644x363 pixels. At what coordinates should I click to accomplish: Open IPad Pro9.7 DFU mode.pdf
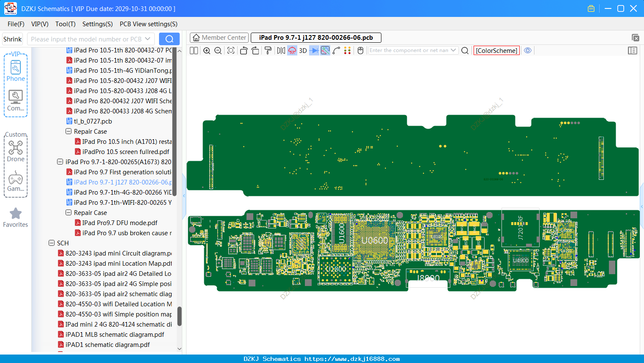116,223
